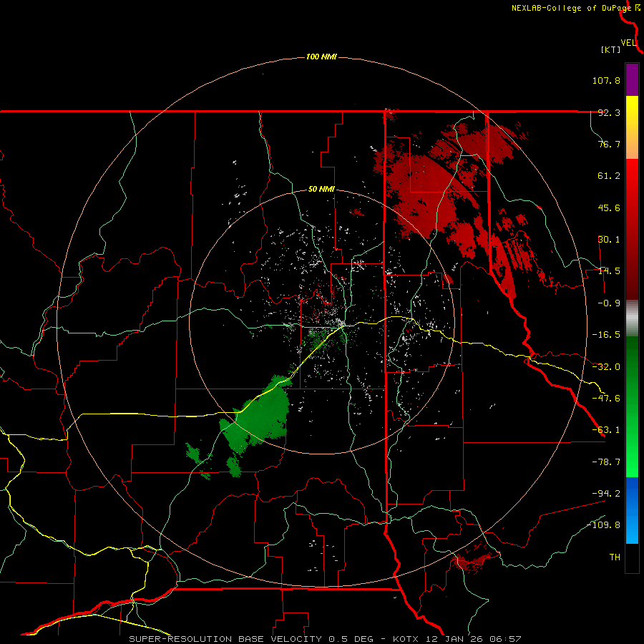Select the -32.0 scale value

tap(606, 367)
